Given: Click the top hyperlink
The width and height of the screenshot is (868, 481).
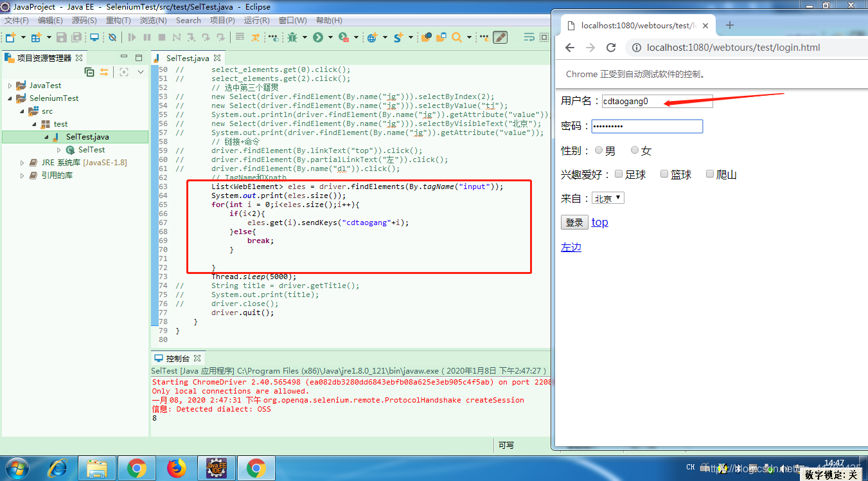Looking at the screenshot, I should (600, 222).
